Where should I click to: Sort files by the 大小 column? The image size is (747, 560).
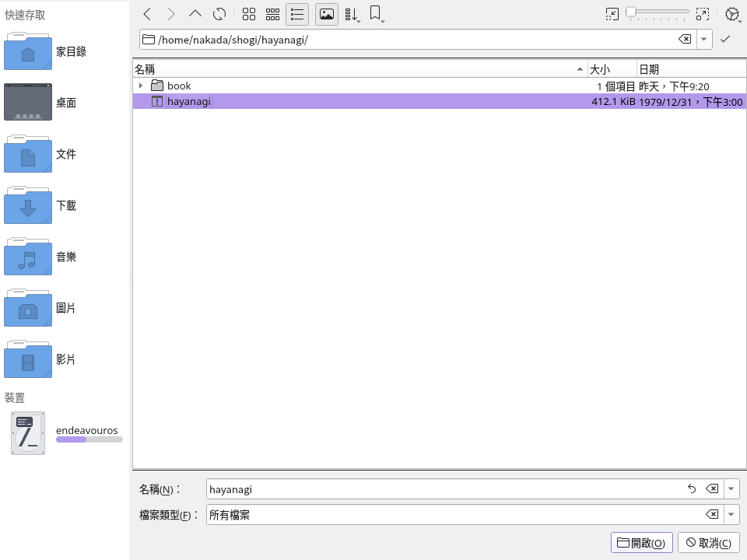pyautogui.click(x=612, y=69)
